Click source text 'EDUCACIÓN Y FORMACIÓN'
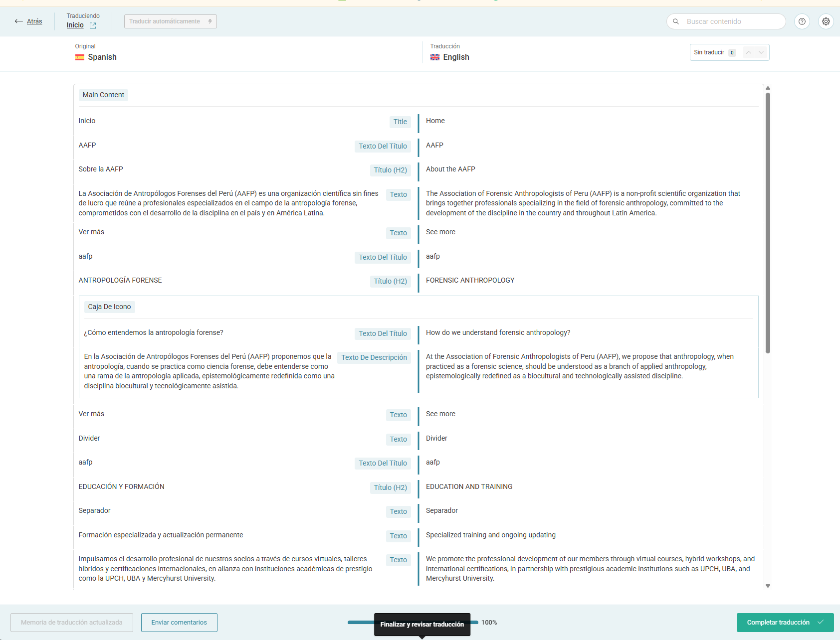The height and width of the screenshot is (640, 840). [121, 487]
